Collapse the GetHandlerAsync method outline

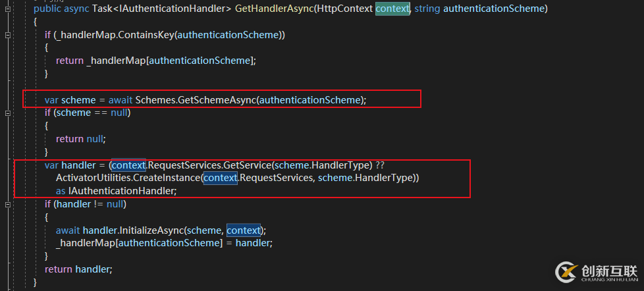pos(7,9)
